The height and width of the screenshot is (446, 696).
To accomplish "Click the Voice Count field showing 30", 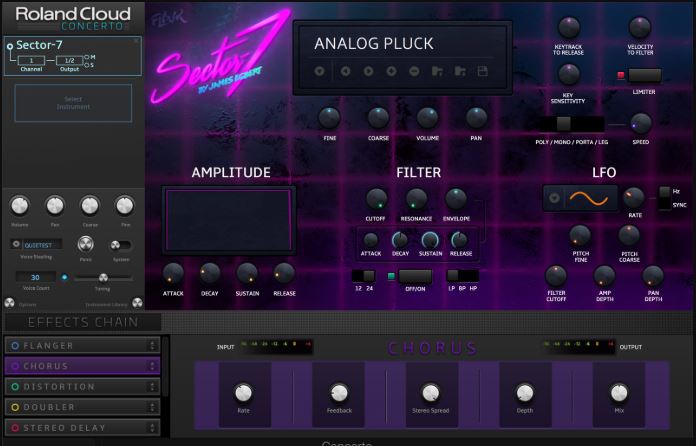I will pyautogui.click(x=36, y=277).
